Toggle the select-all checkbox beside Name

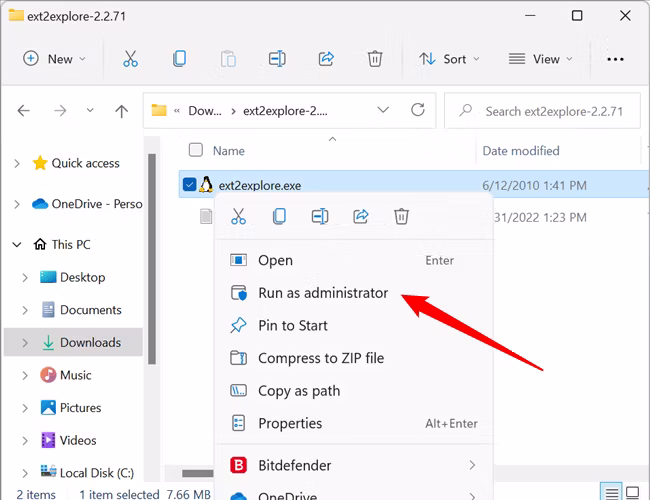(196, 150)
